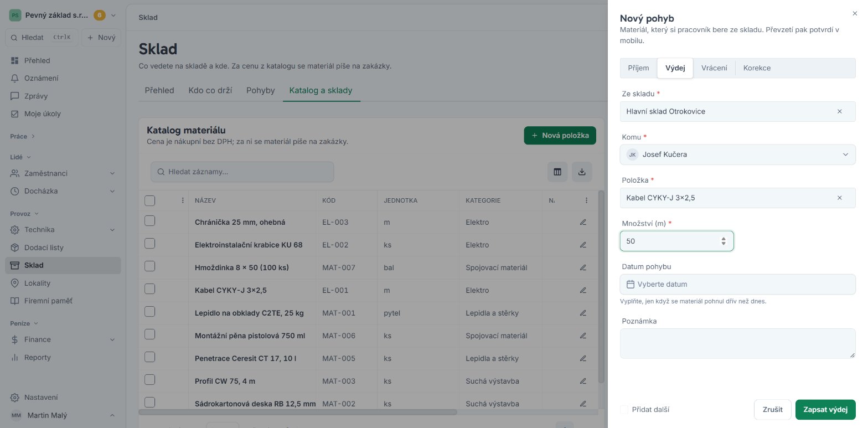This screenshot has height=428, width=868.
Task: Open the Pevný základ company switcher
Action: [x=63, y=16]
